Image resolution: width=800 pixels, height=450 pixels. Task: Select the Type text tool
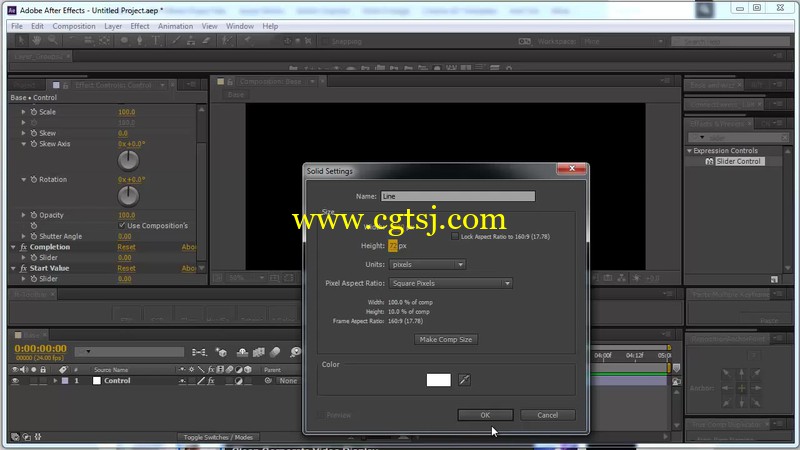[156, 40]
